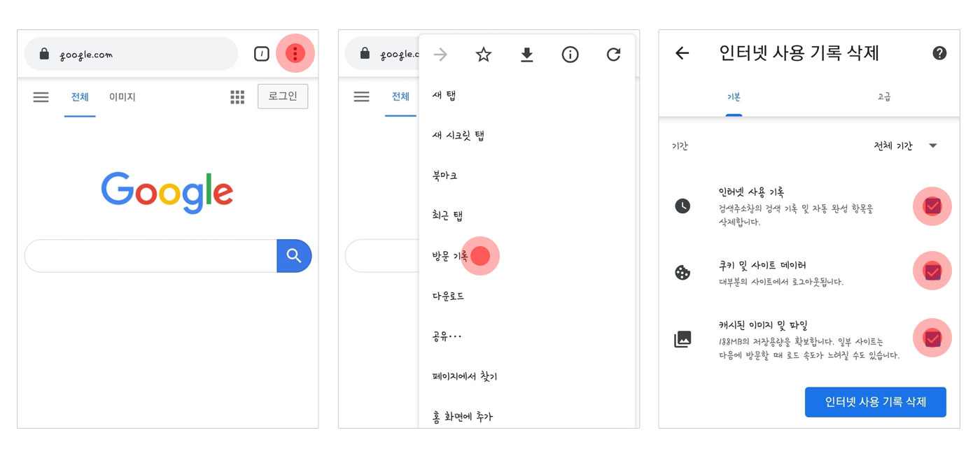Click the 인터넷 사용 기록 삭제 page title
This screenshot has height=458, width=980.
799,53
